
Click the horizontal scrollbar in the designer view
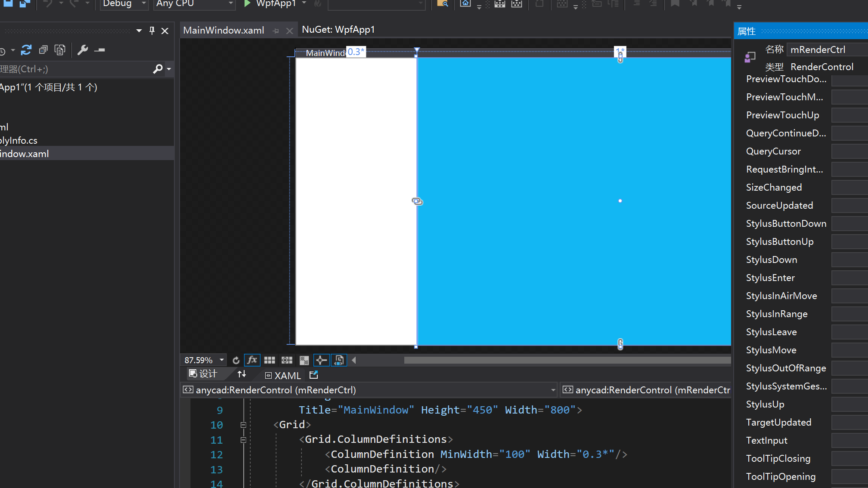567,360
